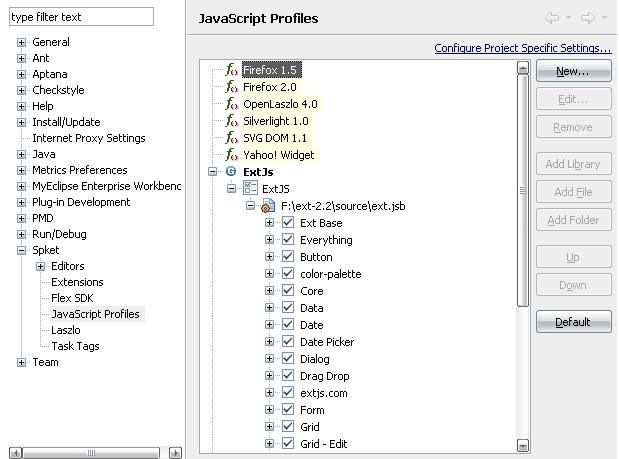Expand the Team preferences node
Viewport: 619px width, 459px height.
coord(21,362)
